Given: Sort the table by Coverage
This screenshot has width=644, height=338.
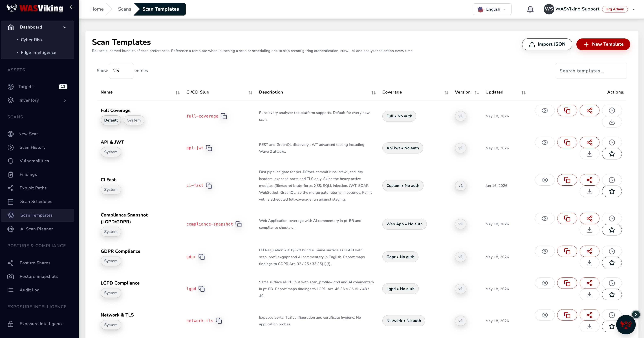Looking at the screenshot, I should tap(446, 93).
